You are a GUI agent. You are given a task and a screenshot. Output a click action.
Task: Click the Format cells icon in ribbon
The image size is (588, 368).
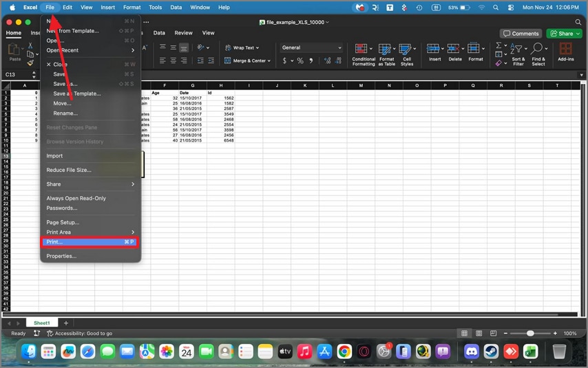474,48
